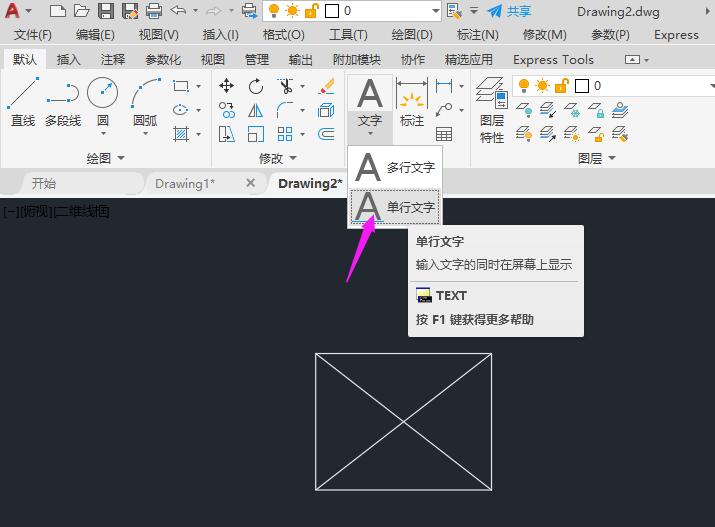Click the Explode tool icon
The width and height of the screenshot is (715, 527).
tap(326, 110)
